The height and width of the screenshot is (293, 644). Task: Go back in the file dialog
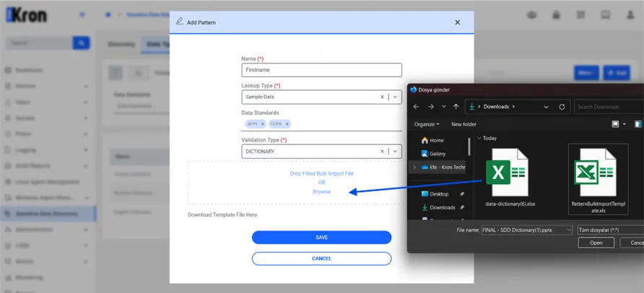[416, 107]
